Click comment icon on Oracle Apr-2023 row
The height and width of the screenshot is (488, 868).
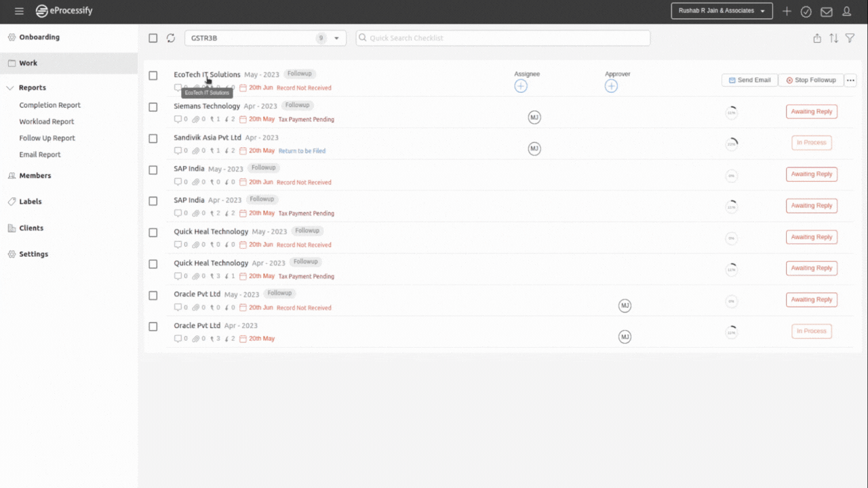(x=178, y=338)
